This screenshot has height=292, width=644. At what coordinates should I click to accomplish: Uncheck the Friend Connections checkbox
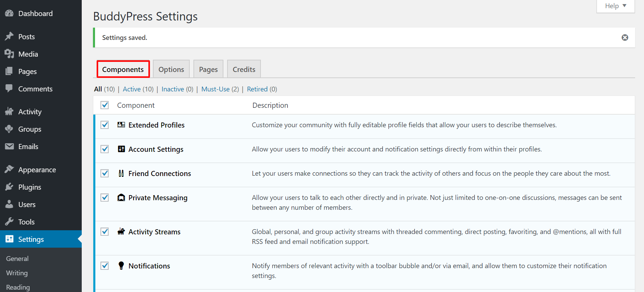point(105,173)
